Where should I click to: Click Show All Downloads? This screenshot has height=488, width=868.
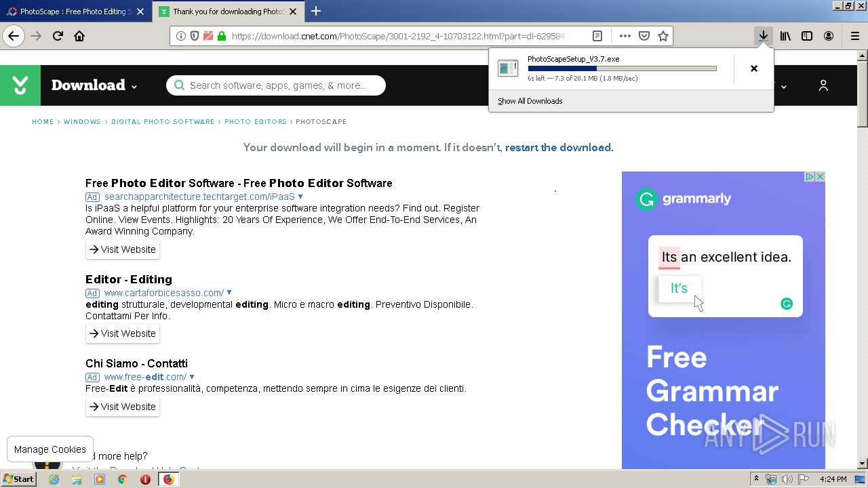pos(530,101)
